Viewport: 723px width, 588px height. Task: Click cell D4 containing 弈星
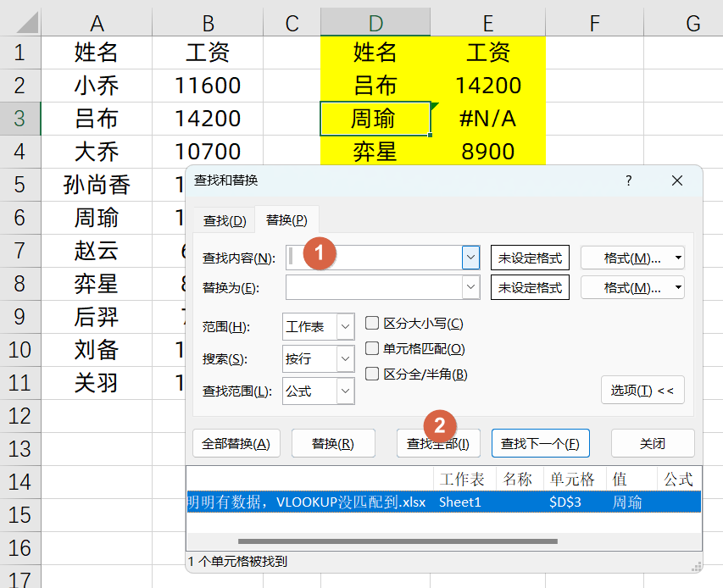pos(375,151)
